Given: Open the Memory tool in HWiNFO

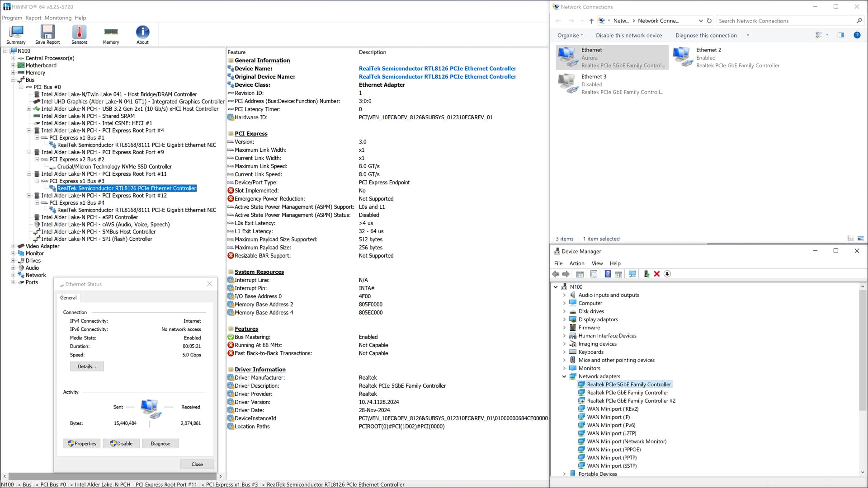Looking at the screenshot, I should 111,35.
